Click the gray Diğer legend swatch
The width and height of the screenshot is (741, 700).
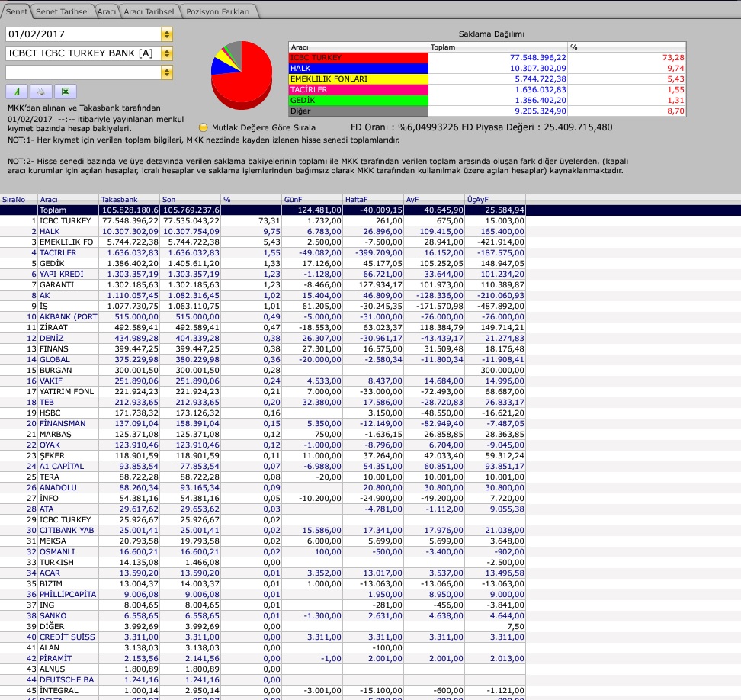tap(358, 111)
